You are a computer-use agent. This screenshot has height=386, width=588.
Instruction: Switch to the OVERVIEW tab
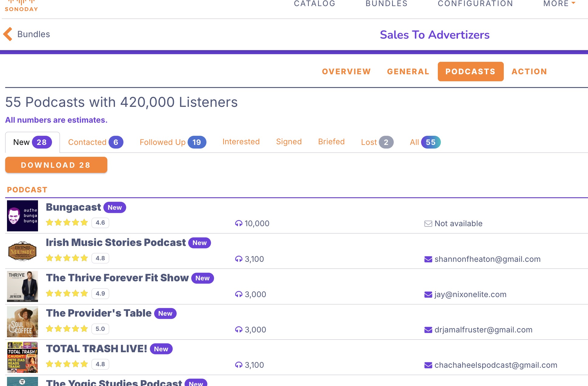[x=346, y=72]
